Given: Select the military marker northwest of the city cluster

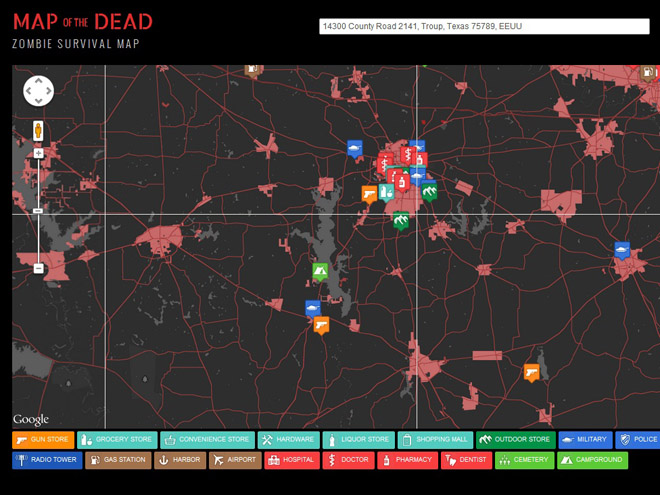Looking at the screenshot, I should pyautogui.click(x=355, y=149).
